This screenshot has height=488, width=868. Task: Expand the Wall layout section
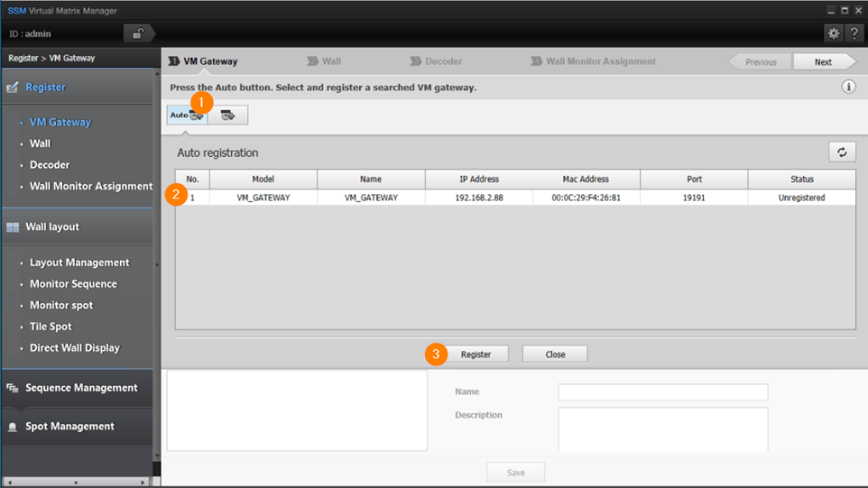78,226
